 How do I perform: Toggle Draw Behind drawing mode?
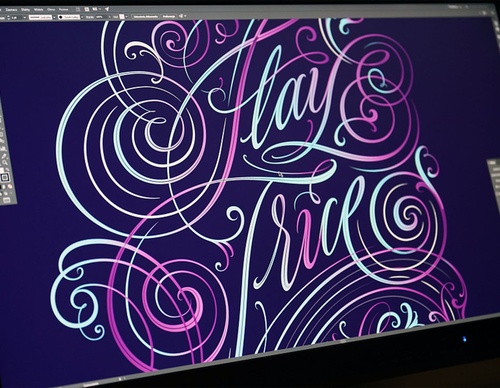click(x=6, y=193)
